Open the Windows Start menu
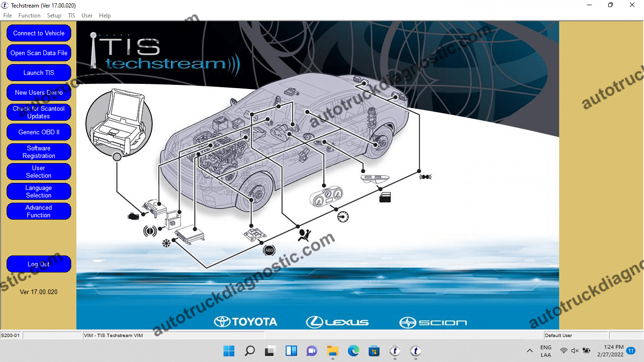The image size is (644, 362). tap(229, 351)
